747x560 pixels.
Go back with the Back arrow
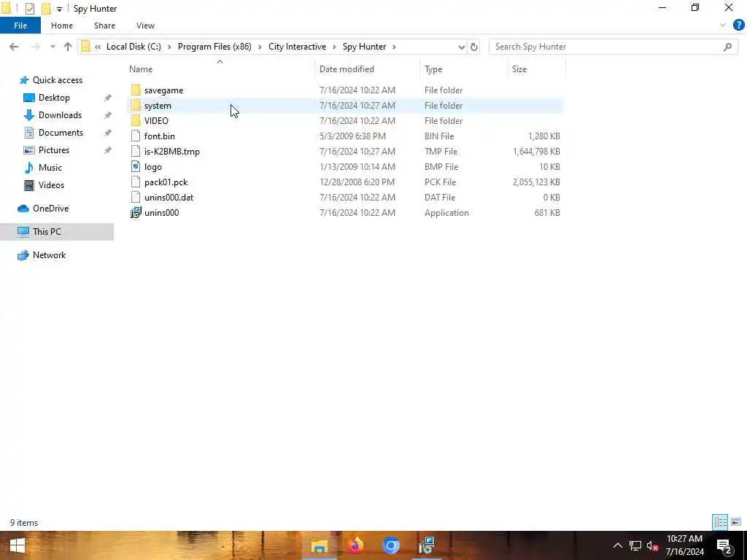click(14, 47)
